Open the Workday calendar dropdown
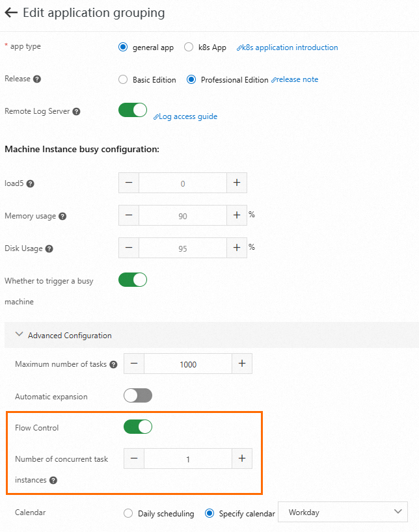 [342, 512]
